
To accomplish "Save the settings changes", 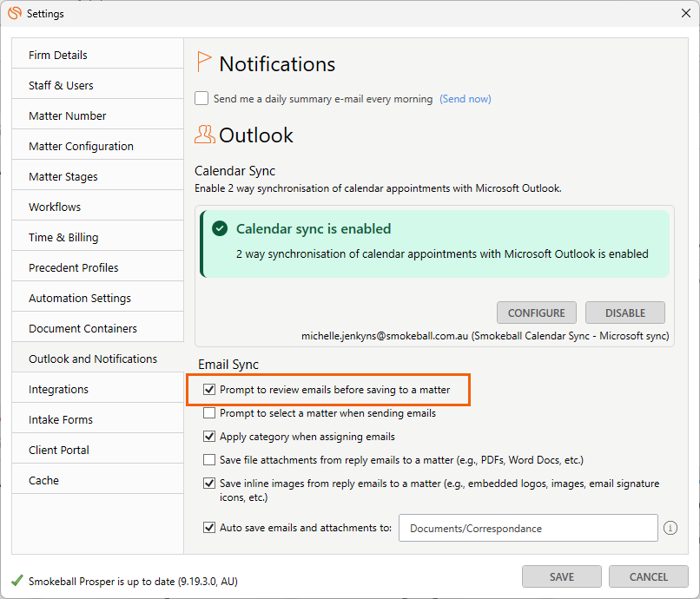I will coord(562,576).
